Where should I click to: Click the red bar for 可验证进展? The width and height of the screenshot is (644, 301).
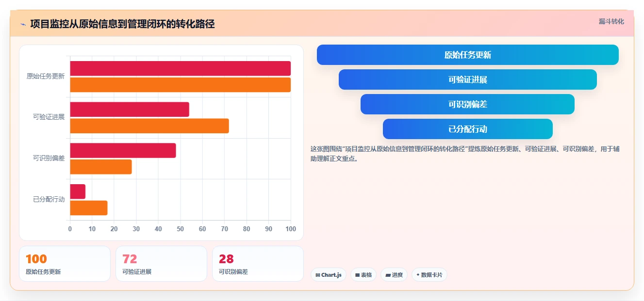130,110
